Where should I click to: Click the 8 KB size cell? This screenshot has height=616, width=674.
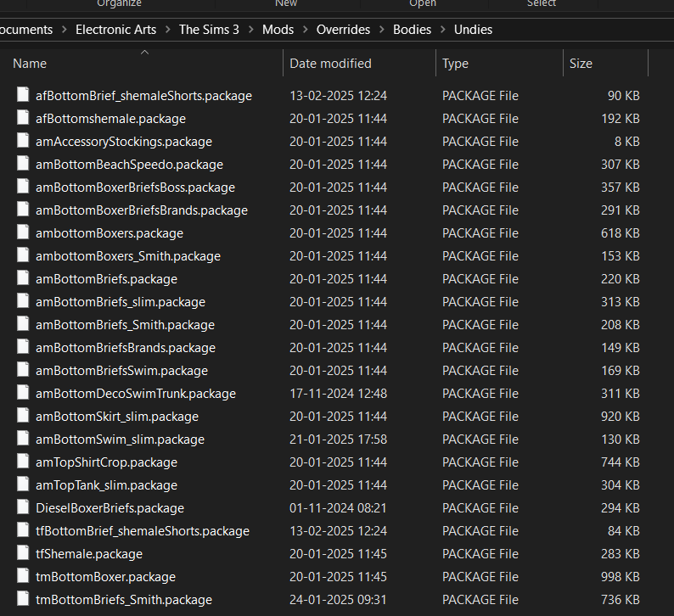[627, 142]
